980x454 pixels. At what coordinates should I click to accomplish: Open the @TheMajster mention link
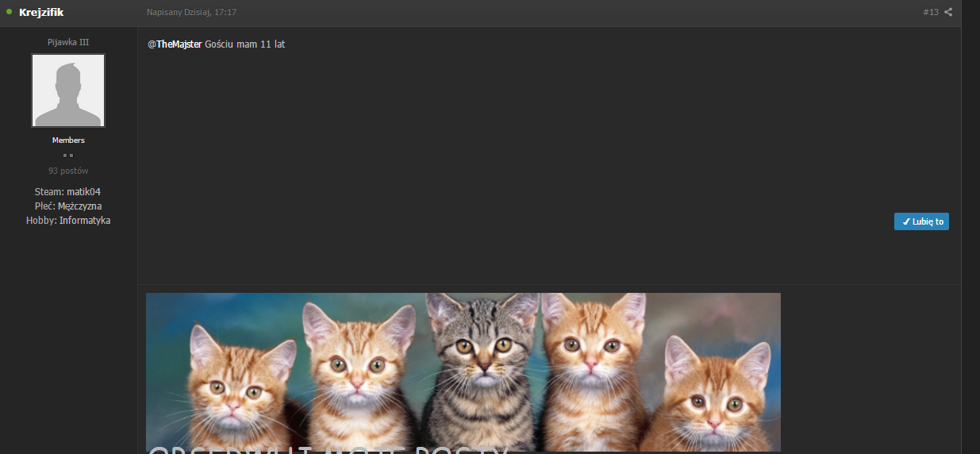(175, 44)
